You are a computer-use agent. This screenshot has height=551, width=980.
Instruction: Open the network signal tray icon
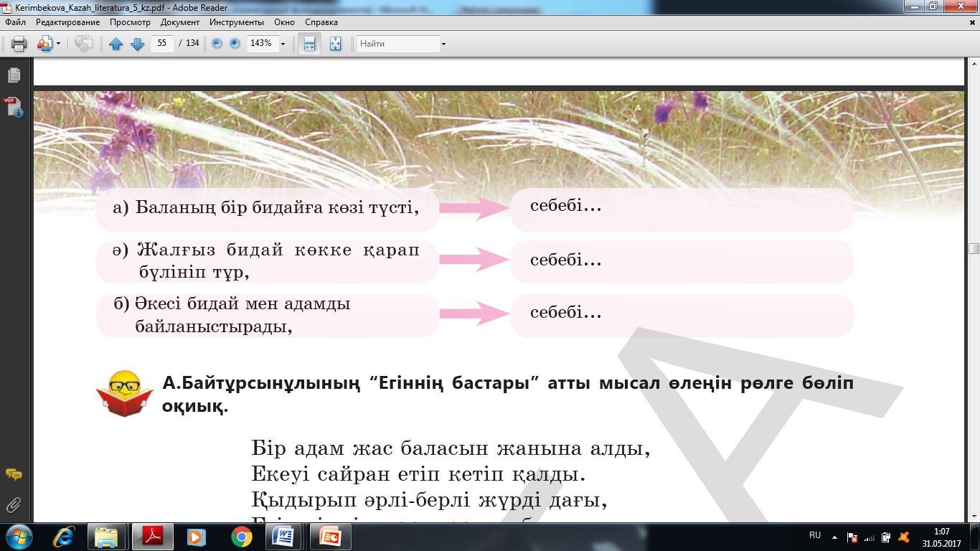point(870,537)
